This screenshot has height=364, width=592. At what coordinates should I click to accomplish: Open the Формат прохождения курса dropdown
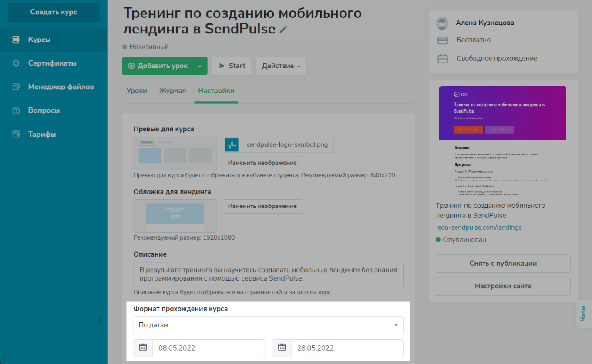(x=269, y=325)
